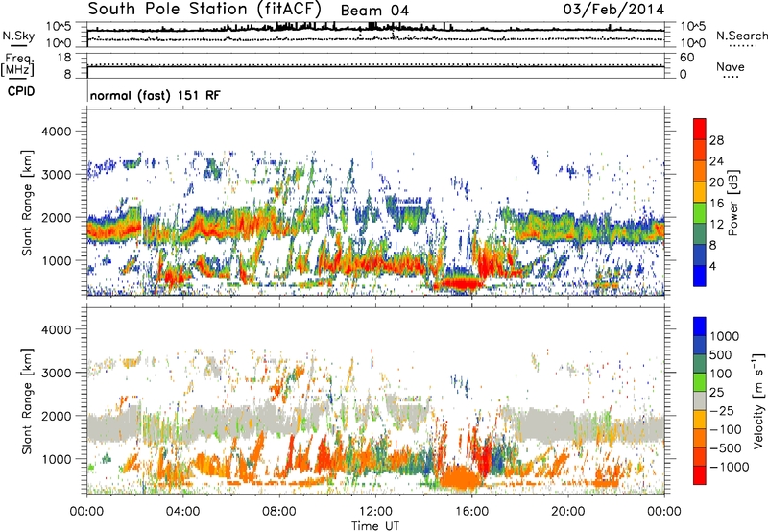This screenshot has width=768, height=532.
Task: Click the power panel 'Slant Range [km]' label
Action: pyautogui.click(x=27, y=203)
